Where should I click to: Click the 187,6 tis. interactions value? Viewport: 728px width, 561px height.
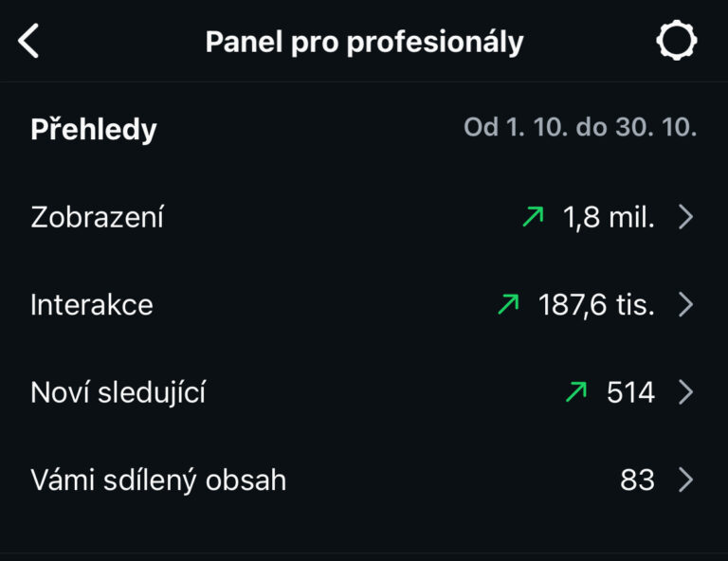(x=596, y=305)
